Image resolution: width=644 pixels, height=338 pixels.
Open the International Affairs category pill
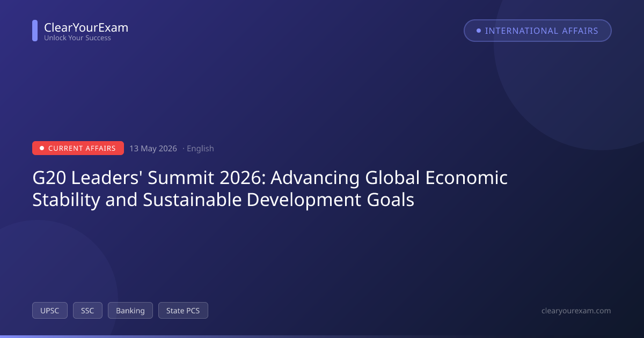(x=538, y=31)
